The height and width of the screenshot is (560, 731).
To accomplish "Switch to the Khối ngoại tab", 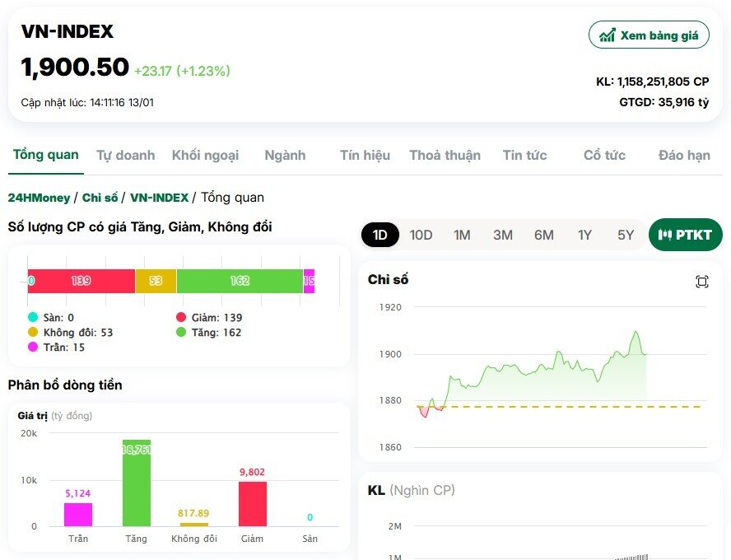I will pos(205,155).
